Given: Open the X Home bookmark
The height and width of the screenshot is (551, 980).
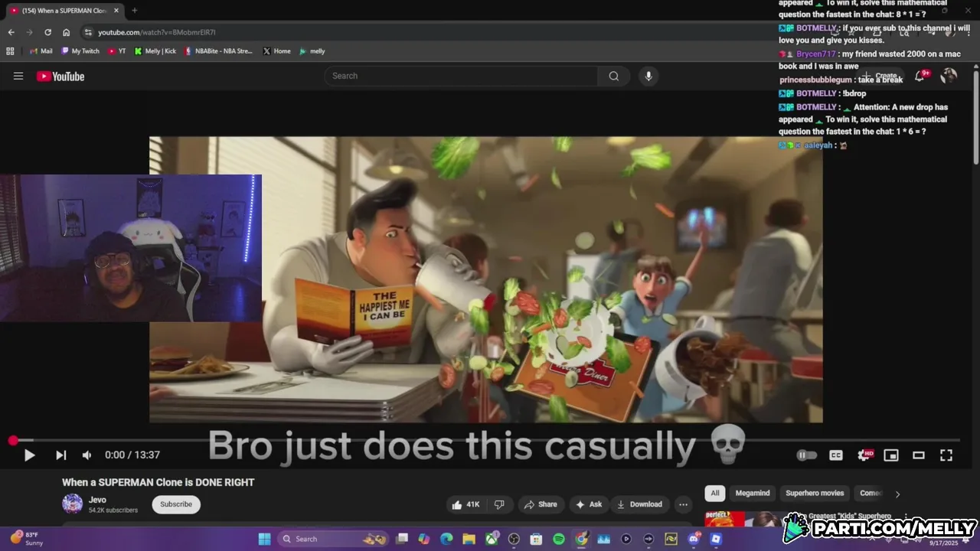Looking at the screenshot, I should pyautogui.click(x=276, y=51).
